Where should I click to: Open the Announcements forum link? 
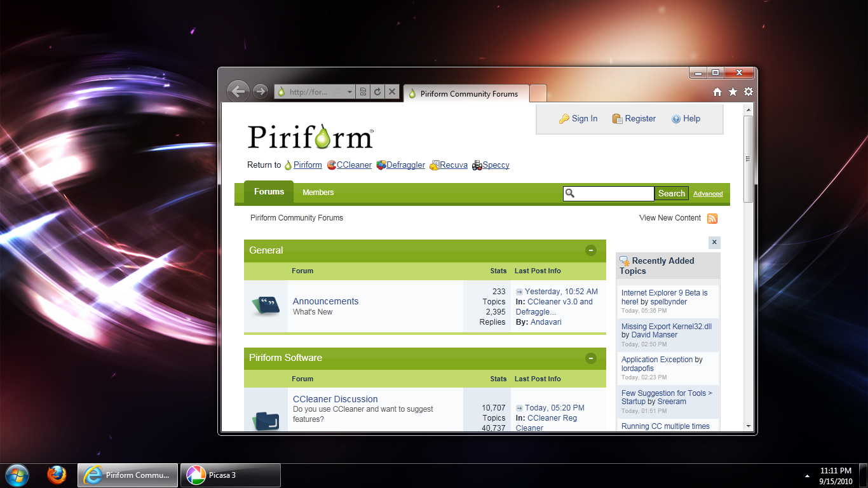pos(325,302)
